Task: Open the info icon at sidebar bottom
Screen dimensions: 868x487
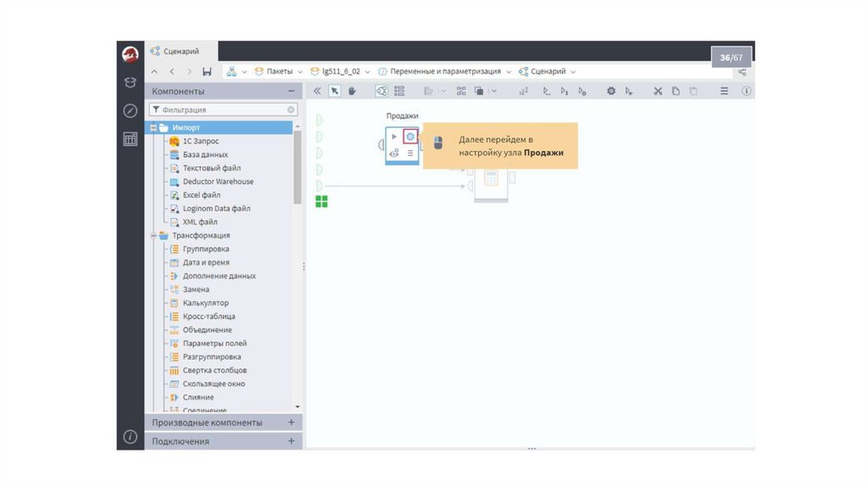Action: [x=130, y=436]
